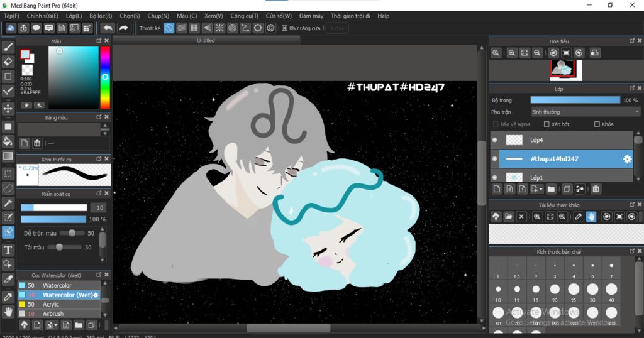Switch to the Untitled canvas tab
Screen dimensions: 644x338
click(x=206, y=41)
